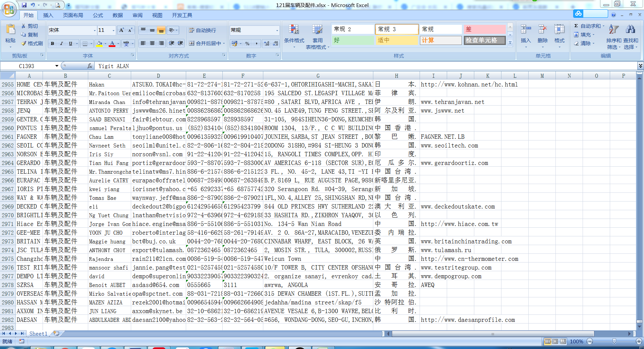The image size is (644, 349).
Task: Apply the Good (好) cell style
Action: tap(353, 40)
